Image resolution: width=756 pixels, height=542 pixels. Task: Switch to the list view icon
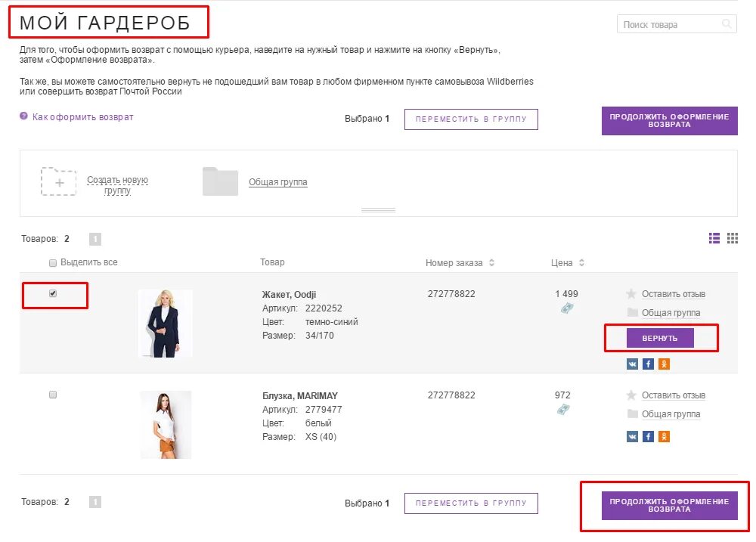[x=714, y=238]
